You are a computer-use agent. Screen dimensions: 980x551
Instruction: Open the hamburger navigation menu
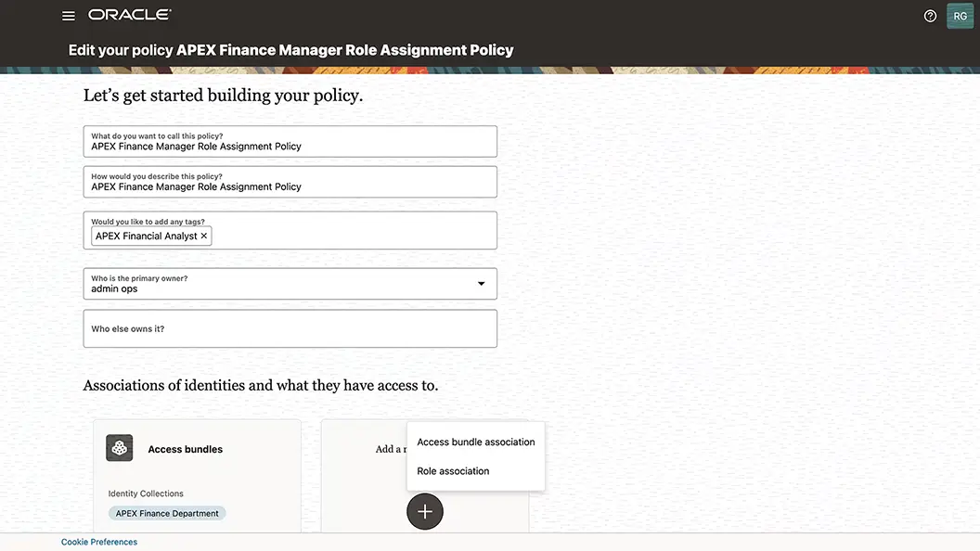(68, 16)
